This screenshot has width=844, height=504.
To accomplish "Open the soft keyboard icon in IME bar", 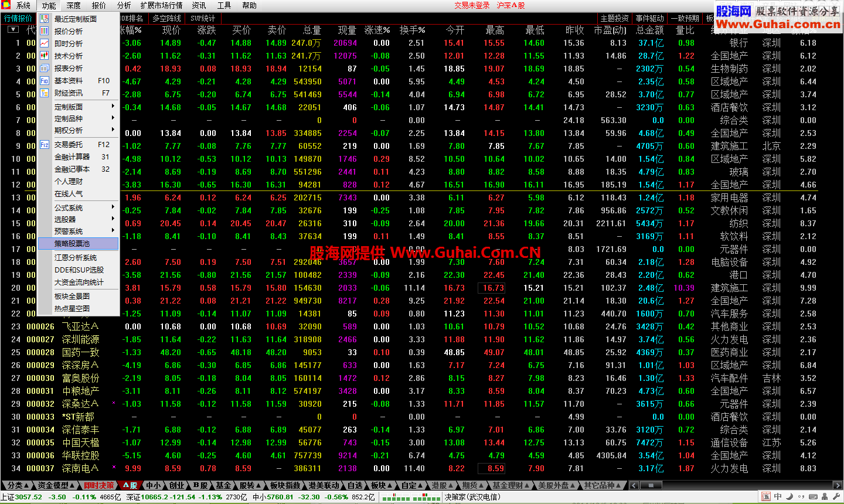I will tap(812, 497).
